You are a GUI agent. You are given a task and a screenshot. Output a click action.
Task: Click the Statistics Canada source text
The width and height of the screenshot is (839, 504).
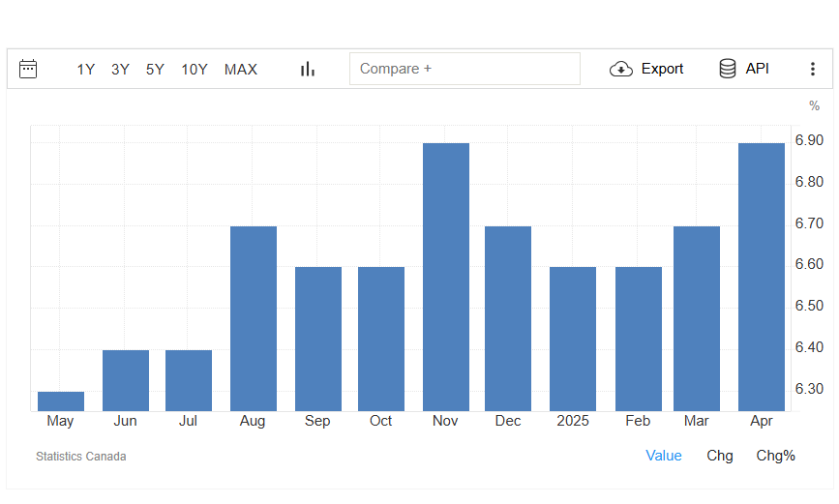tap(80, 457)
